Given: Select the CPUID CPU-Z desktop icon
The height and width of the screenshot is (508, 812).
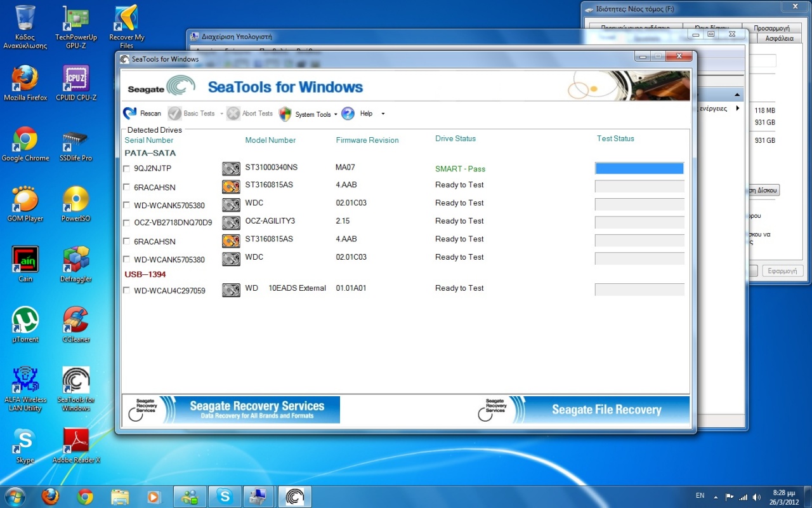Looking at the screenshot, I should [x=76, y=83].
